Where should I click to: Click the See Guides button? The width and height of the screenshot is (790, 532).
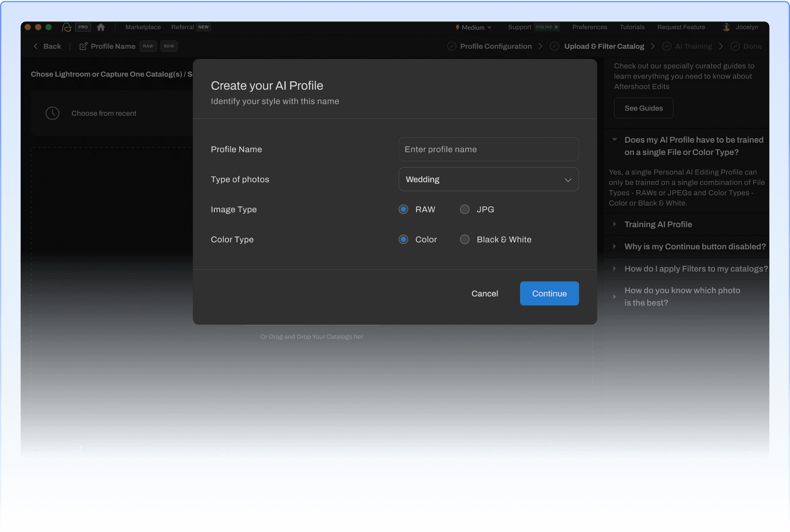pyautogui.click(x=643, y=108)
